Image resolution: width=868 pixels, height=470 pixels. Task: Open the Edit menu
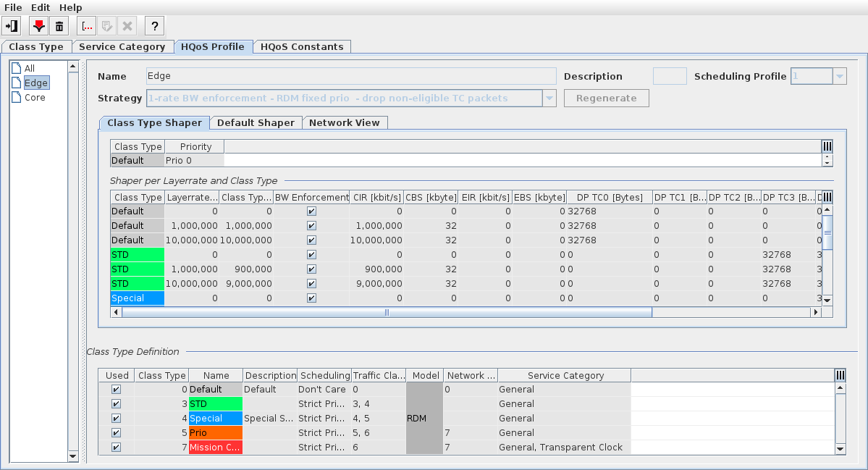coord(41,7)
